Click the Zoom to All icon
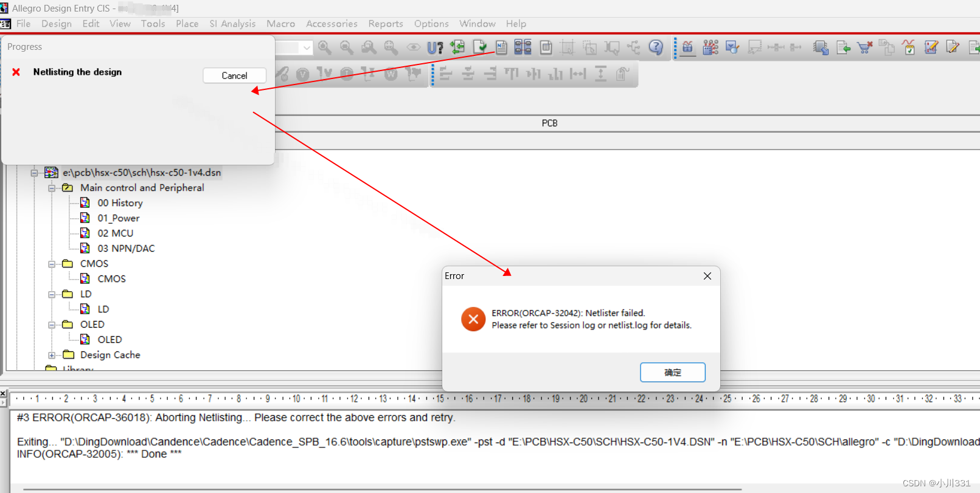Image resolution: width=980 pixels, height=493 pixels. tap(391, 47)
